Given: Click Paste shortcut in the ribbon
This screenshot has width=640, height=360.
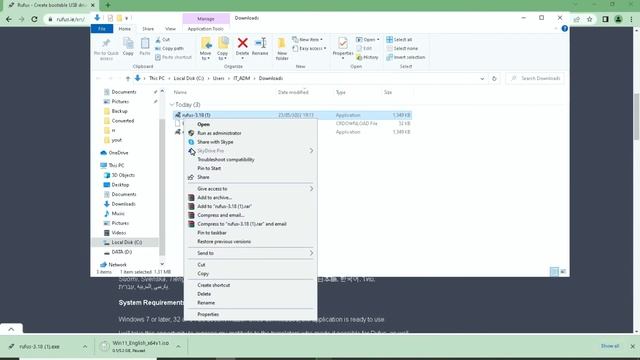Looking at the screenshot, I should 173,57.
